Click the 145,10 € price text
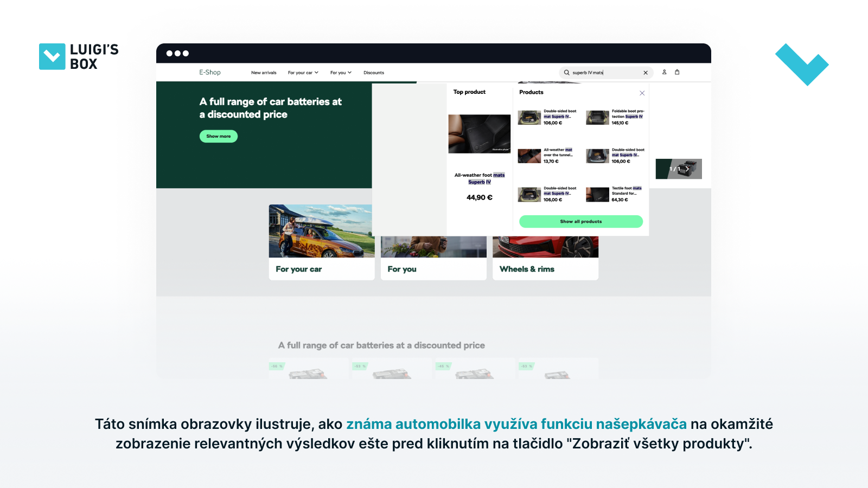 (x=620, y=123)
